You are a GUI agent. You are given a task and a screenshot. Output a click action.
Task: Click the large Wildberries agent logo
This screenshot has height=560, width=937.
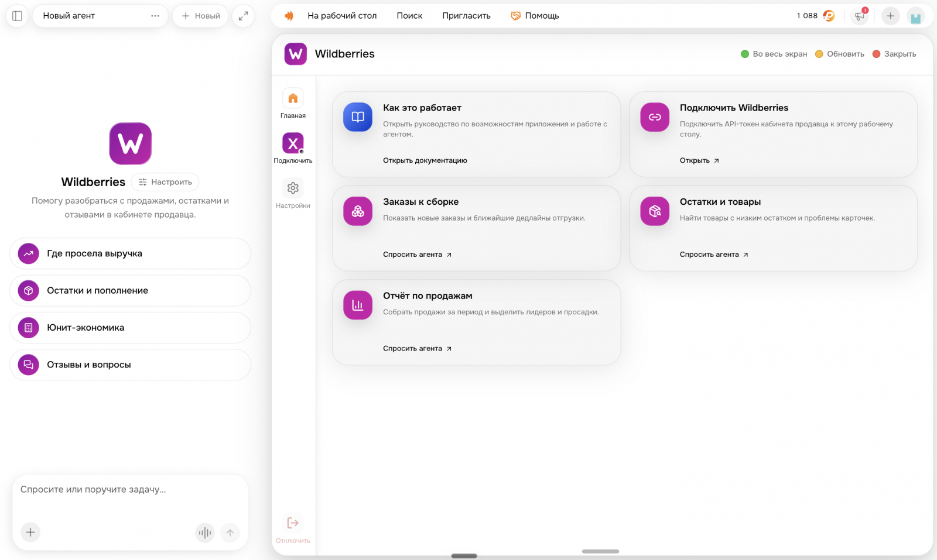click(131, 143)
